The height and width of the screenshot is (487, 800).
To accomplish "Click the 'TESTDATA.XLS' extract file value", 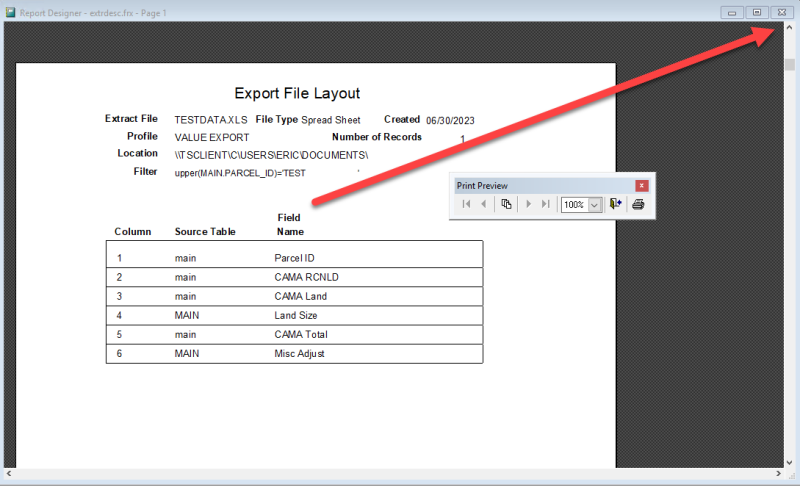I will coord(211,120).
